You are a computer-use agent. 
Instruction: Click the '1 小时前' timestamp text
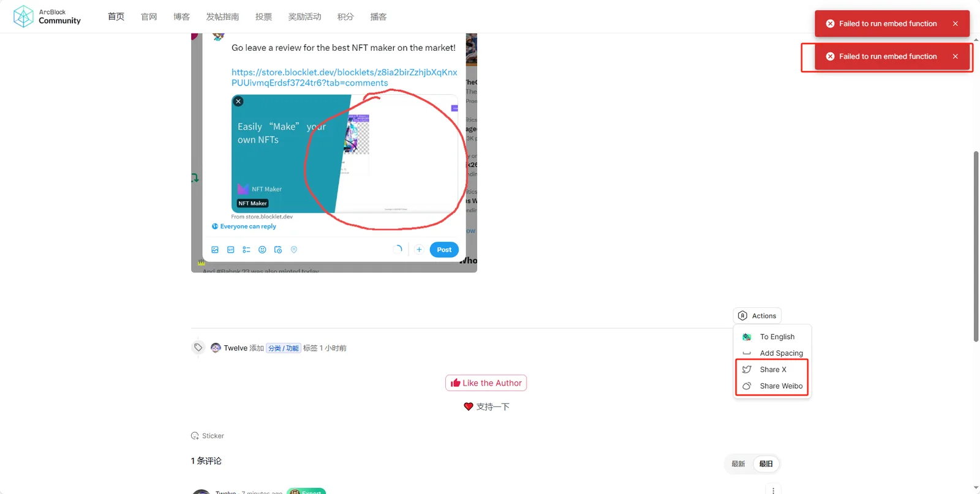333,348
